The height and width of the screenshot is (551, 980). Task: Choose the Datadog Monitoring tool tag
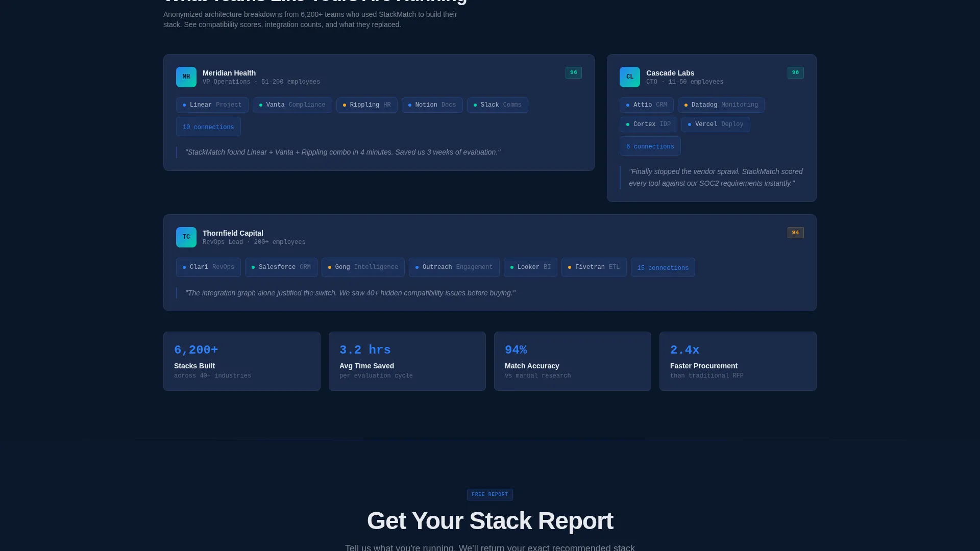coord(721,105)
